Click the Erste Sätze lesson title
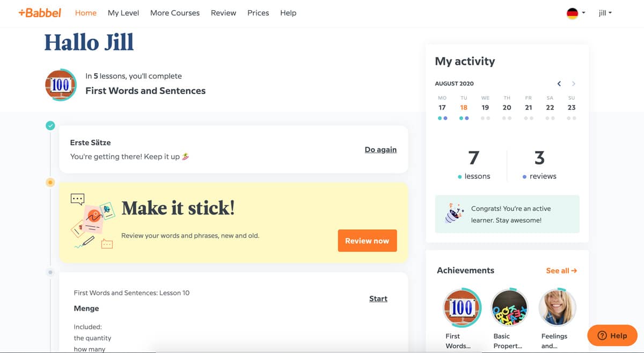644x353 pixels. [91, 142]
